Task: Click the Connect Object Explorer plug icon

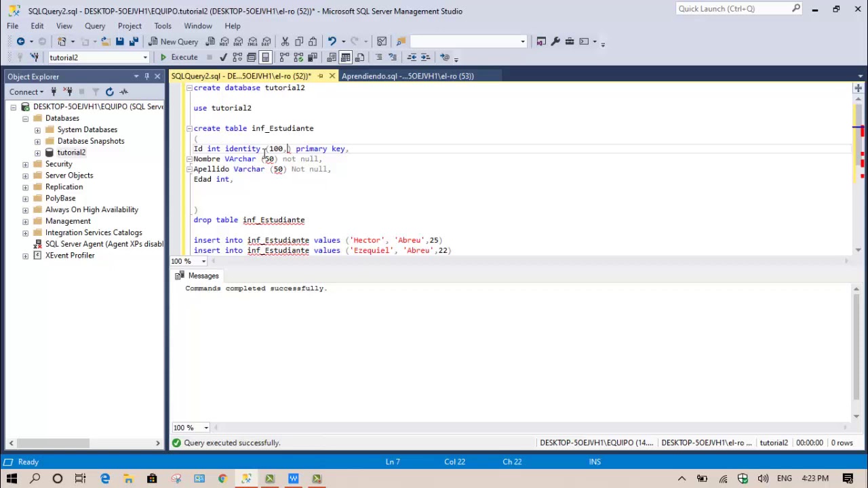Action: coord(55,91)
